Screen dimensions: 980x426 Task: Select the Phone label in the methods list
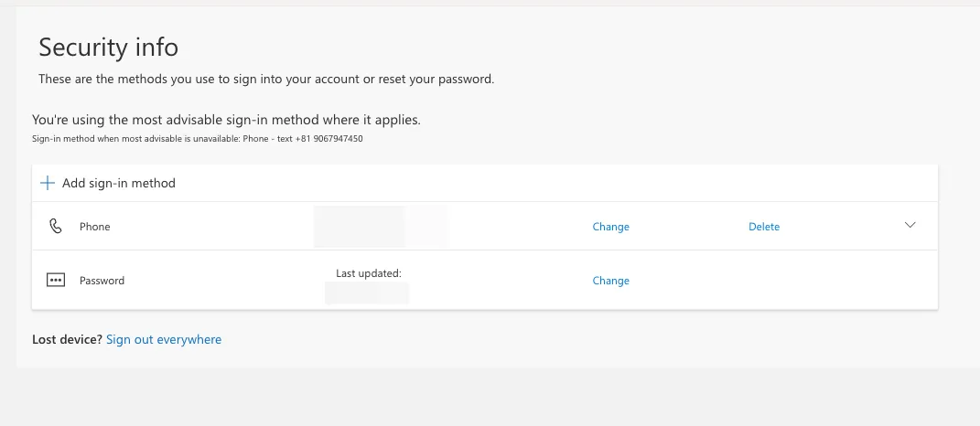pos(94,227)
